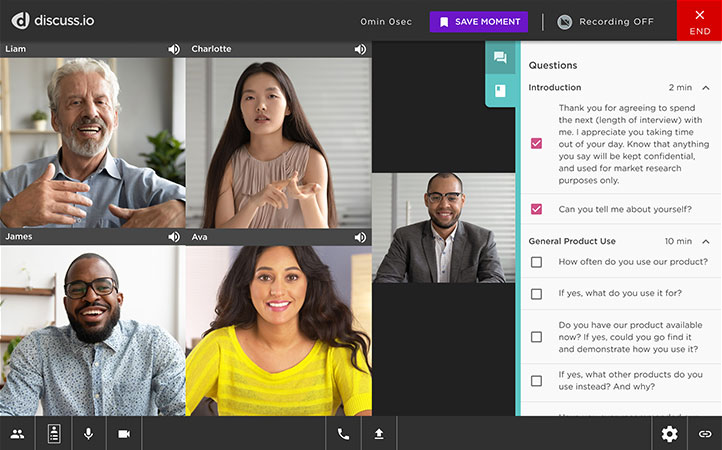Image resolution: width=722 pixels, height=450 pixels.
Task: Select Ava's video tile
Action: coord(279,330)
